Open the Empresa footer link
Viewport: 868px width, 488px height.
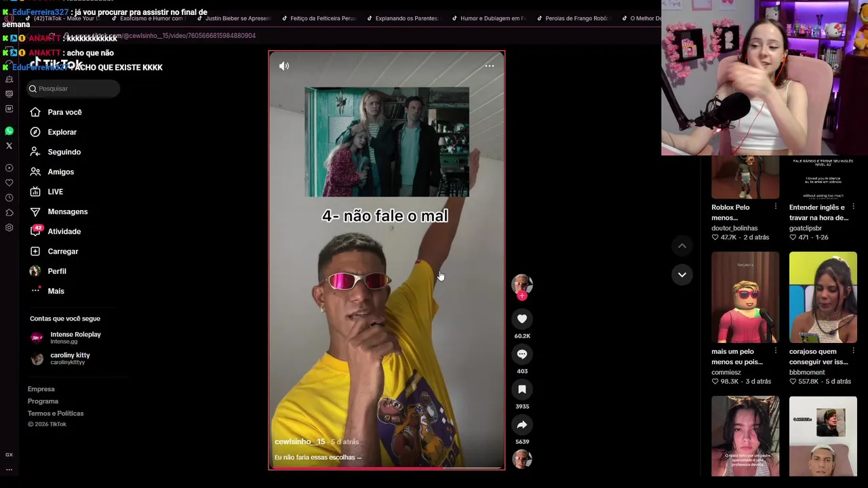41,389
